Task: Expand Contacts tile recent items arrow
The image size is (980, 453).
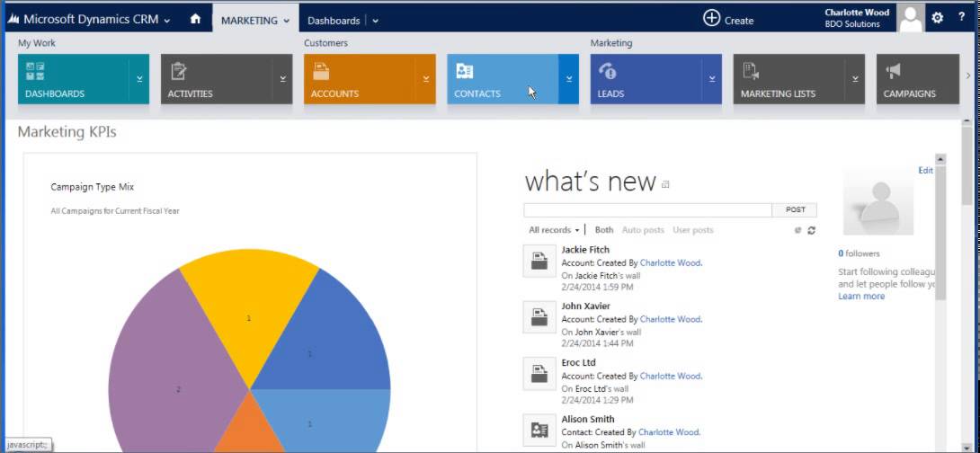Action: pyautogui.click(x=569, y=79)
